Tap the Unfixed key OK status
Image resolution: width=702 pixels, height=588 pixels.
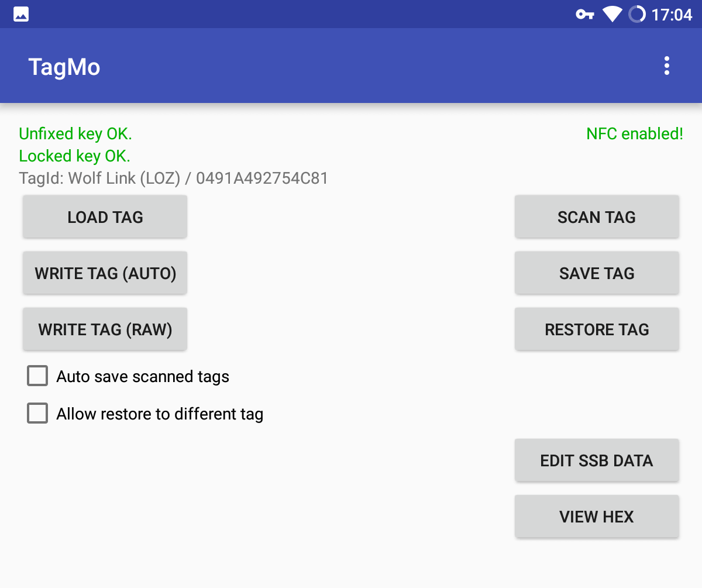(x=75, y=134)
